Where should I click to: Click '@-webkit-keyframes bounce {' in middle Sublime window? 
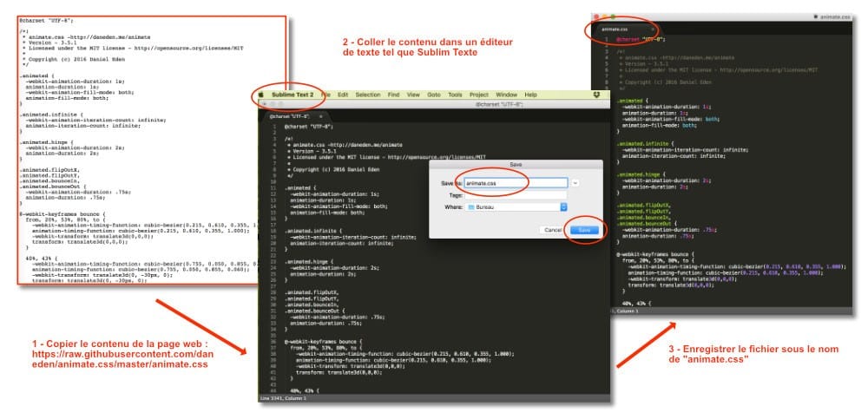(323, 342)
